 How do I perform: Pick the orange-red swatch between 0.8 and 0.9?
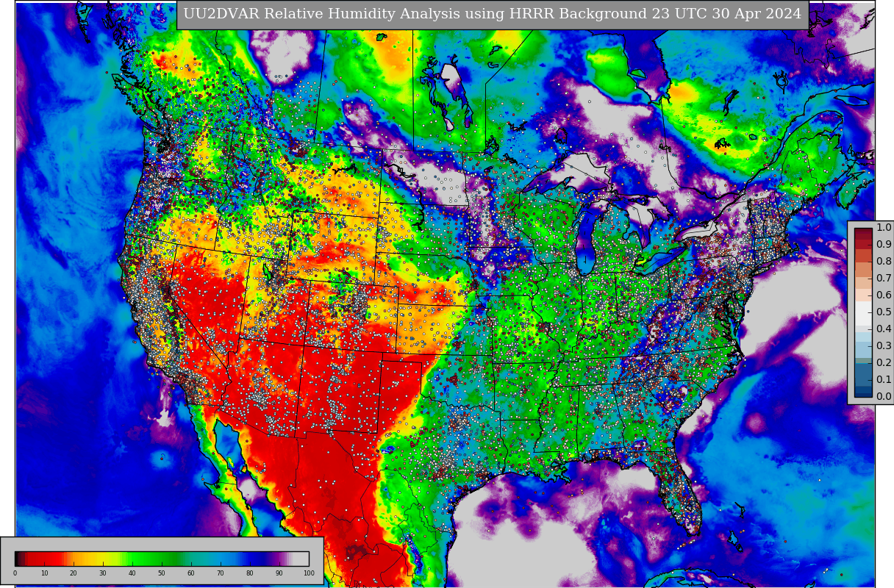[x=863, y=256]
